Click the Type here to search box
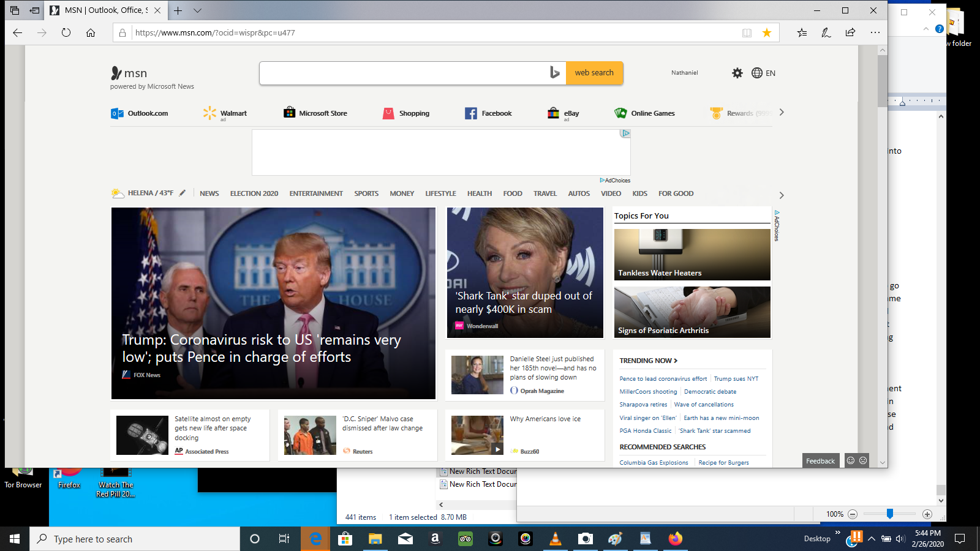Image resolution: width=980 pixels, height=551 pixels. click(x=135, y=539)
